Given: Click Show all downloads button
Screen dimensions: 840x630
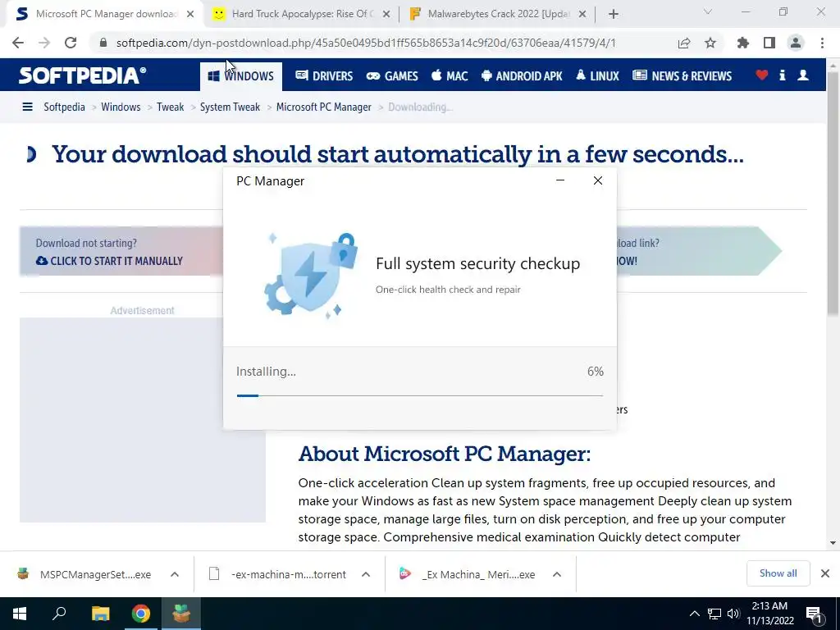Looking at the screenshot, I should click(778, 573).
